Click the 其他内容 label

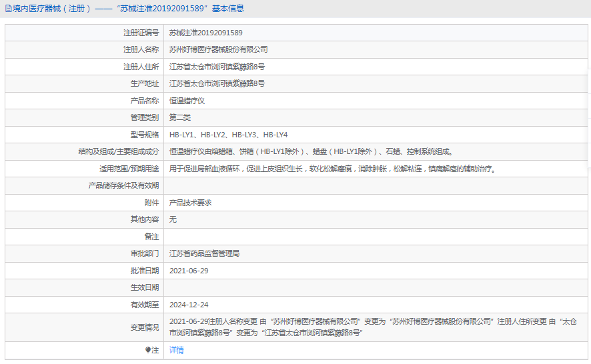145,219
